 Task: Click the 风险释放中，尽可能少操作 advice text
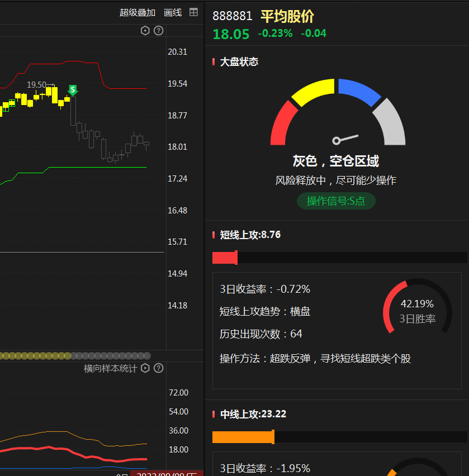(336, 180)
